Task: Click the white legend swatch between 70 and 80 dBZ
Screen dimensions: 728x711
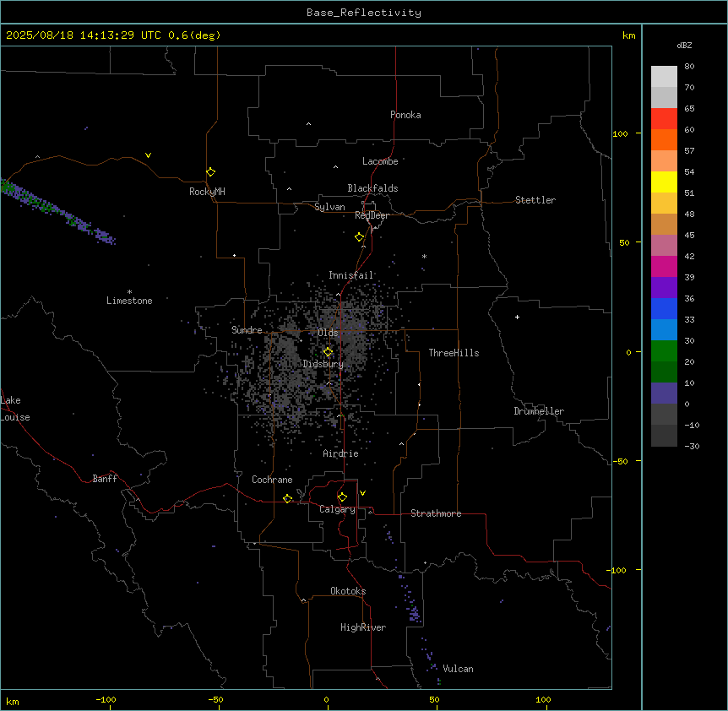Action: coord(664,77)
